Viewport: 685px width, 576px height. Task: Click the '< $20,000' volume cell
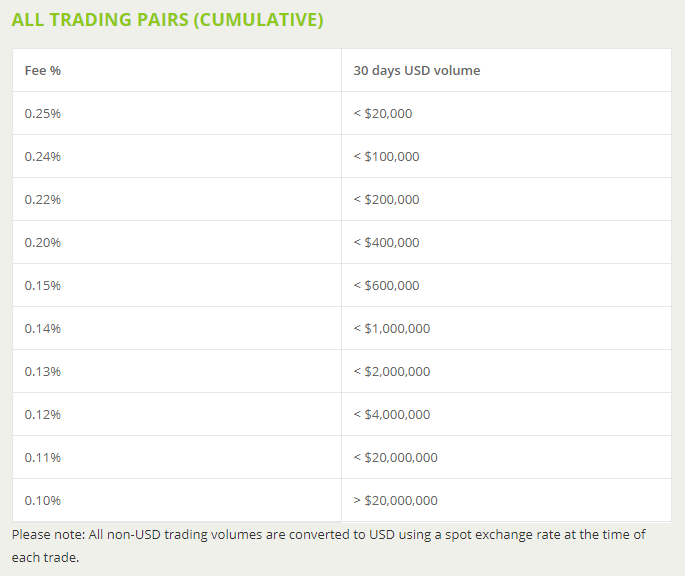pos(383,114)
